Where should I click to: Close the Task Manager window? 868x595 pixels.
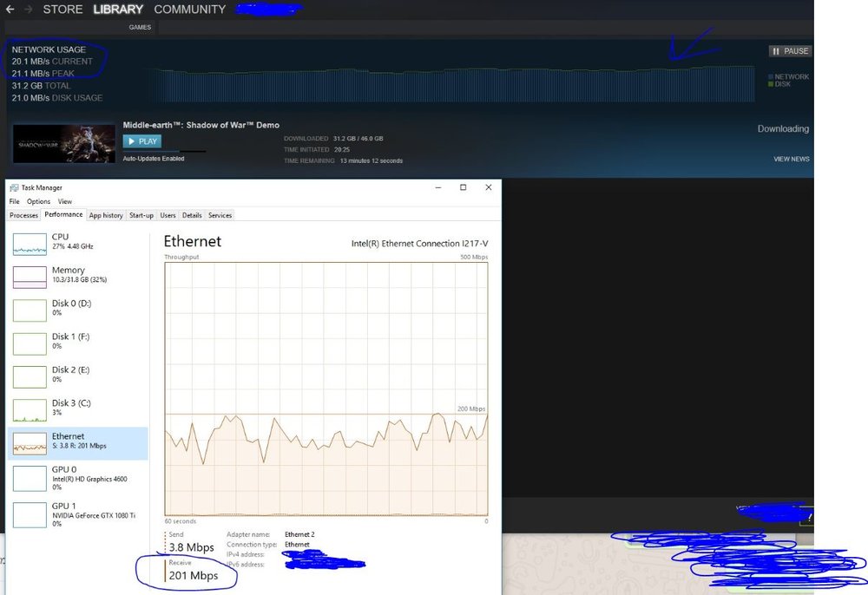coord(488,187)
